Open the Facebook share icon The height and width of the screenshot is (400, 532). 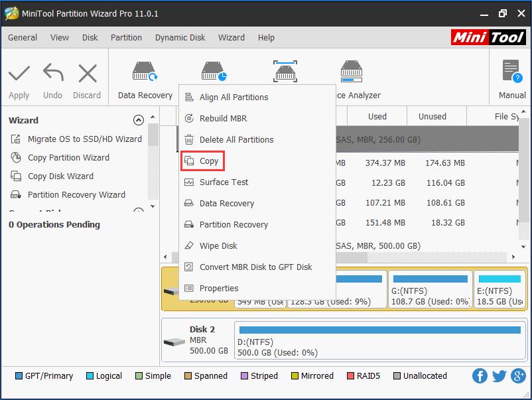[480, 376]
